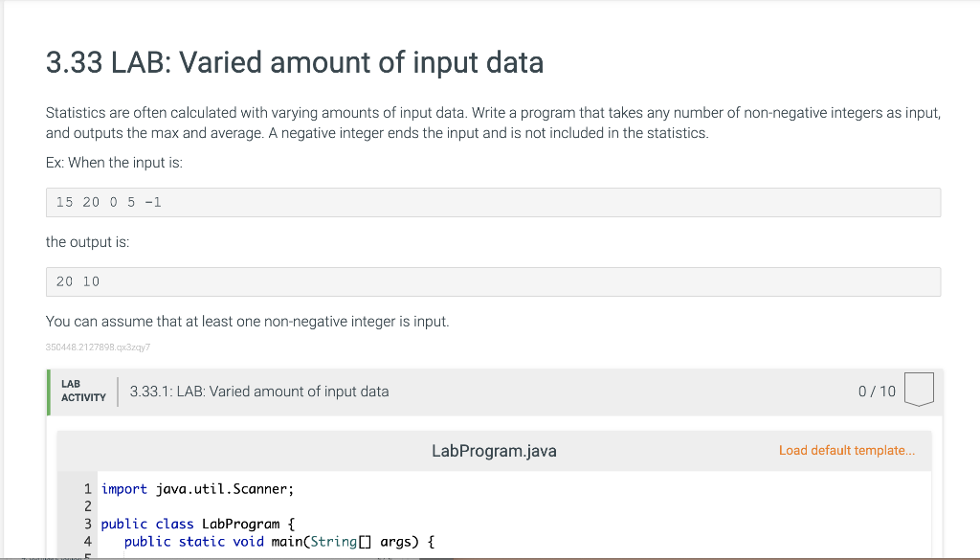This screenshot has height=560, width=980.
Task: Click the main method declaration line
Action: [x=278, y=541]
